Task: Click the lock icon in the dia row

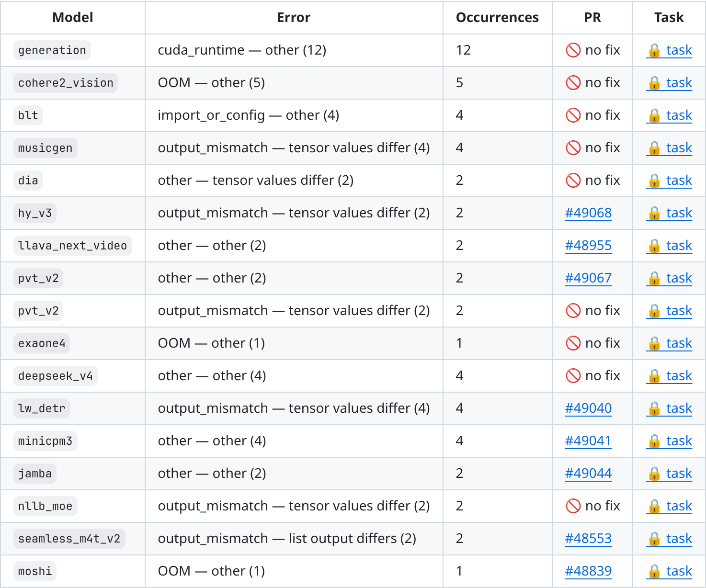Action: click(x=654, y=181)
